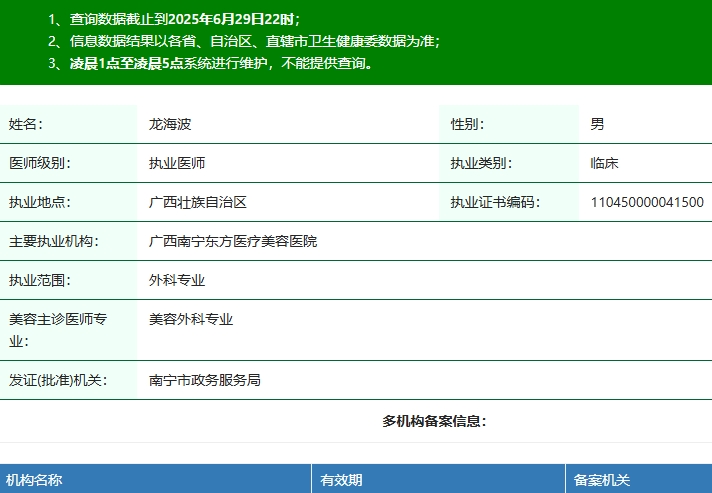Select 广西南宁东方医疗美容医院 text

[x=232, y=241]
